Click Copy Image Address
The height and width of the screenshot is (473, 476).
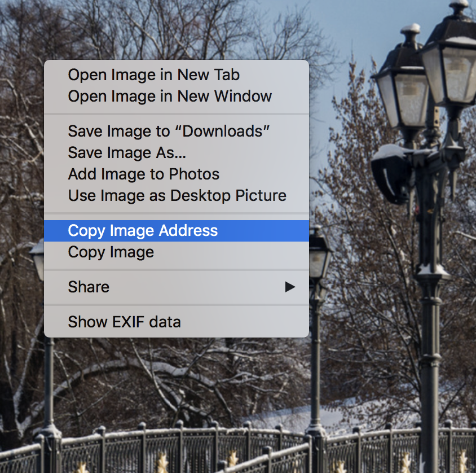point(177,231)
